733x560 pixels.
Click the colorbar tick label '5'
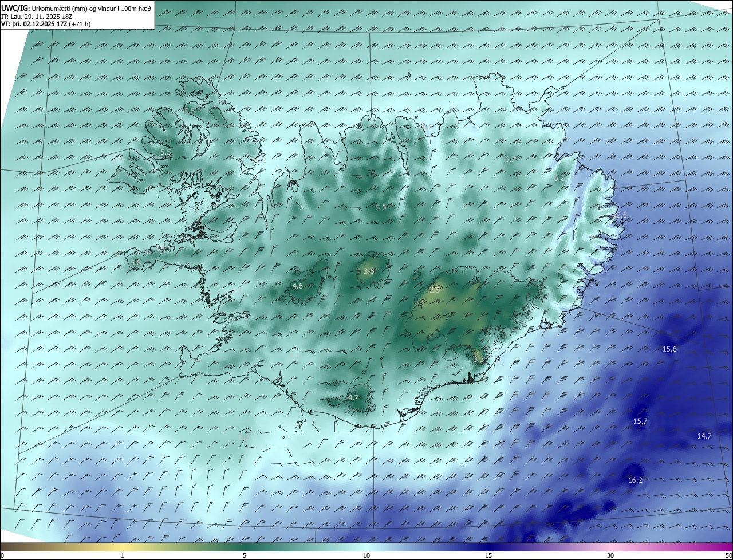coord(245,555)
